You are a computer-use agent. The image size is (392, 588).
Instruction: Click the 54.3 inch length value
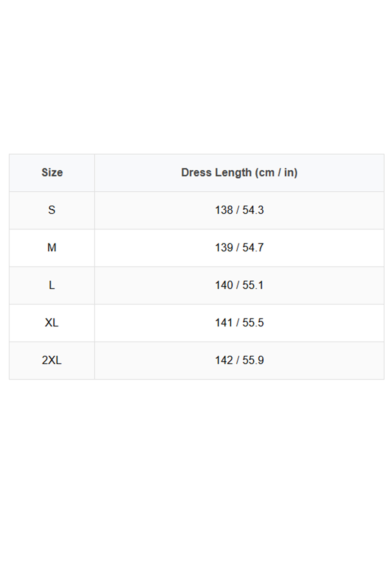pos(253,210)
